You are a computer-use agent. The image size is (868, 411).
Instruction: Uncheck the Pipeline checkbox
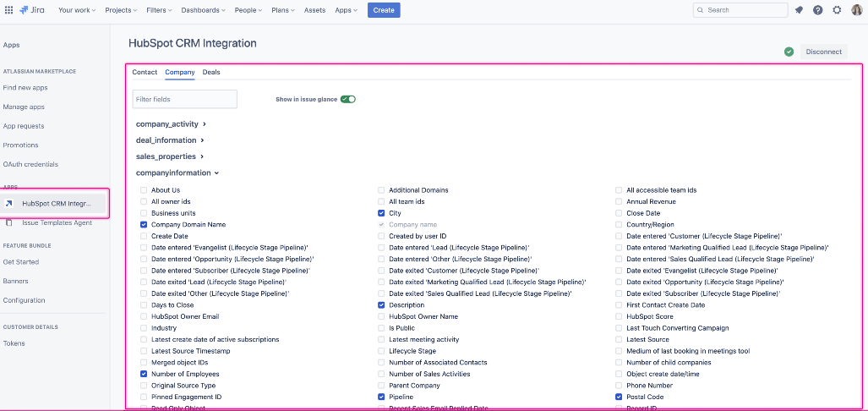[x=381, y=397]
